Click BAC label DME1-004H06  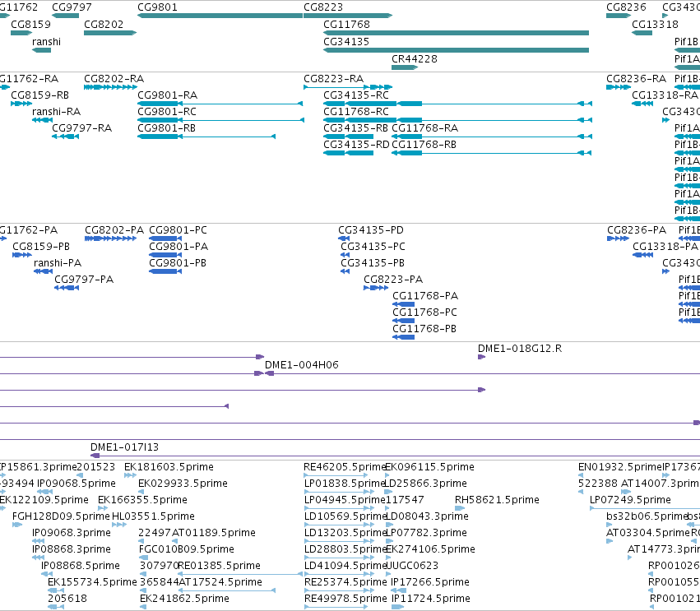(x=302, y=365)
